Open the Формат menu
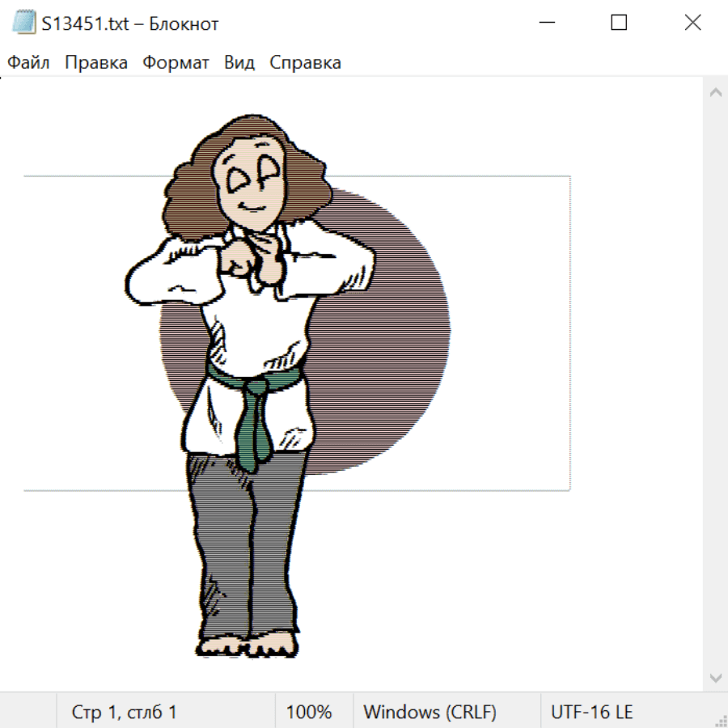Viewport: 728px width, 728px height. tap(176, 63)
